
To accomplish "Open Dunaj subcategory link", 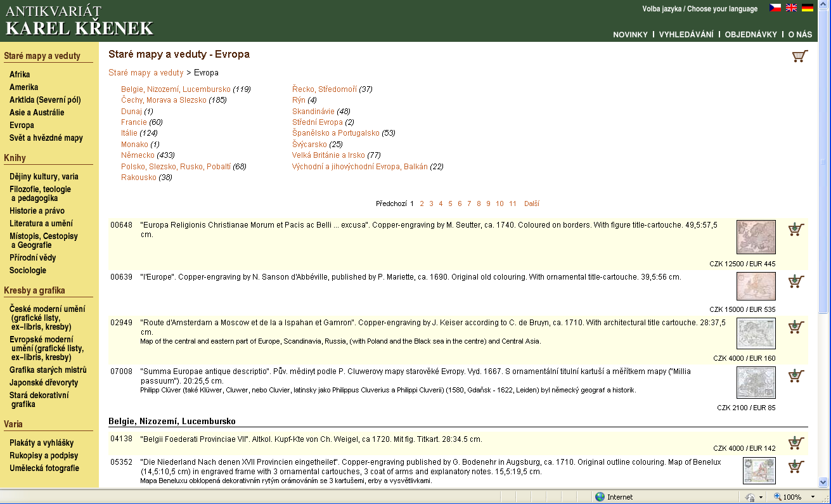I will pos(131,111).
